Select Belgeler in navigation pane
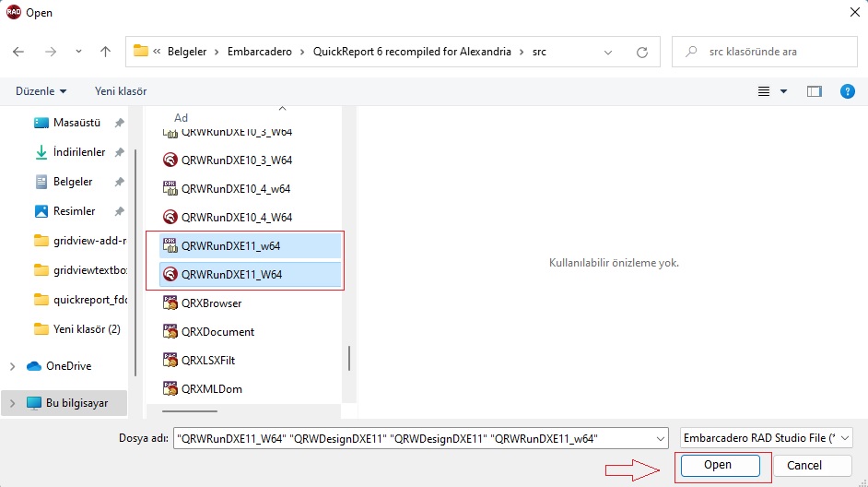This screenshot has width=868, height=487. point(73,181)
